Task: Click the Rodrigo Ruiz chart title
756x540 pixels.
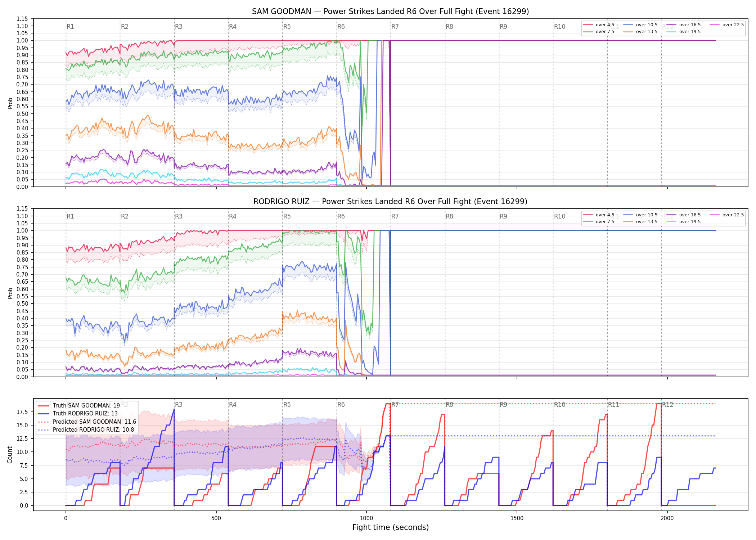Action: [x=390, y=202]
